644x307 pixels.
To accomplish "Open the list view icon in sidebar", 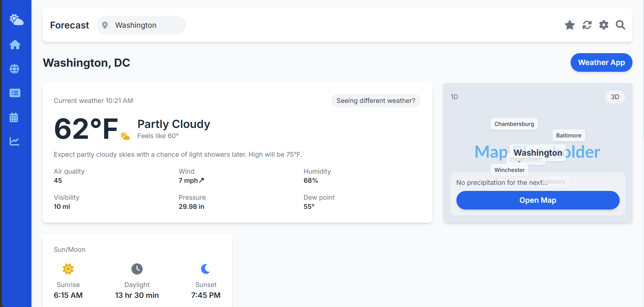I will (x=15, y=93).
